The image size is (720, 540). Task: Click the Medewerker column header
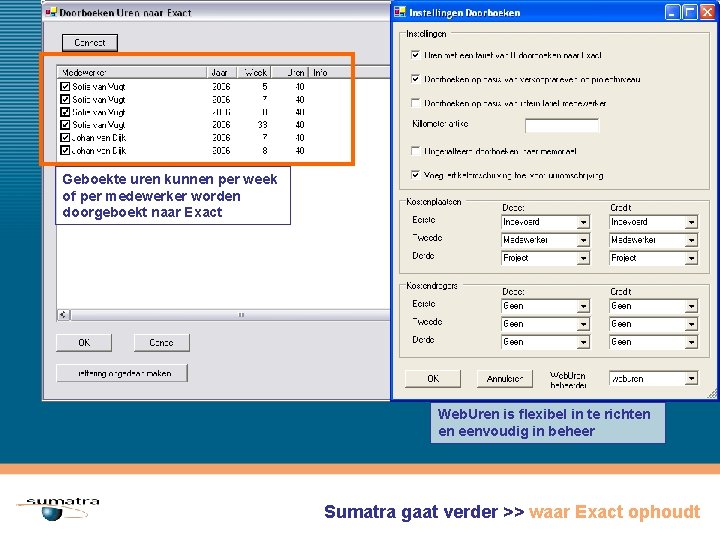coord(132,72)
